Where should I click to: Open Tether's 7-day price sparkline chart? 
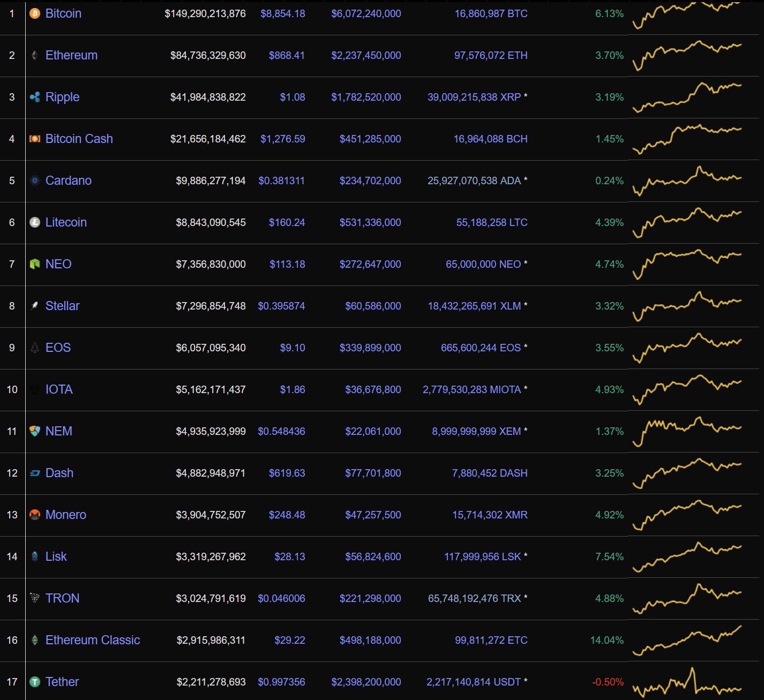click(x=687, y=682)
